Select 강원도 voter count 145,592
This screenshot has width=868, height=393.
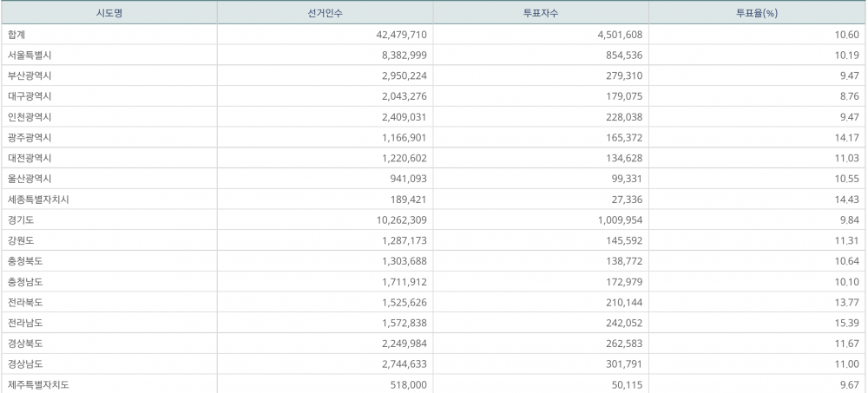tap(622, 240)
